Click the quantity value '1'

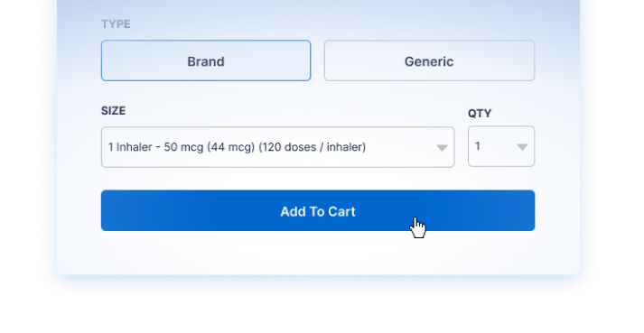[478, 146]
